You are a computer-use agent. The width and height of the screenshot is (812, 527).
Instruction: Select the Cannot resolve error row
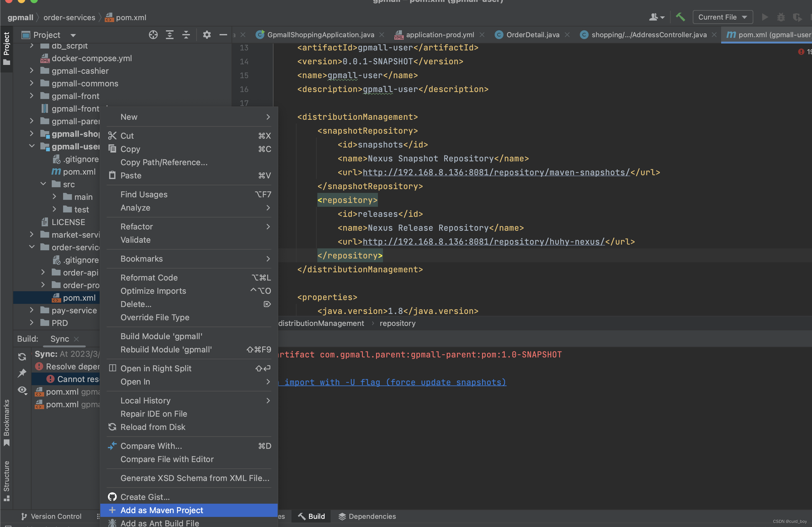66,379
